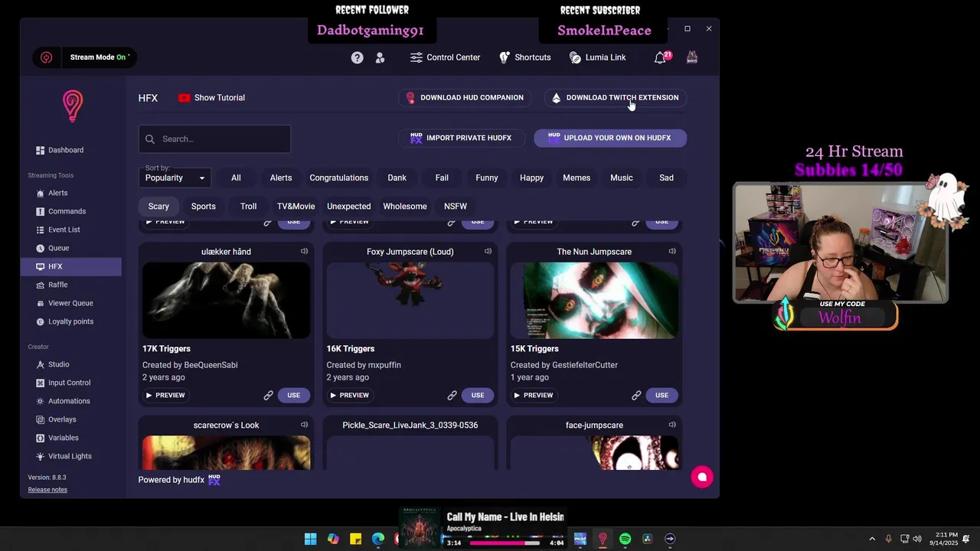Open Loyalty points sidebar item

click(x=70, y=321)
